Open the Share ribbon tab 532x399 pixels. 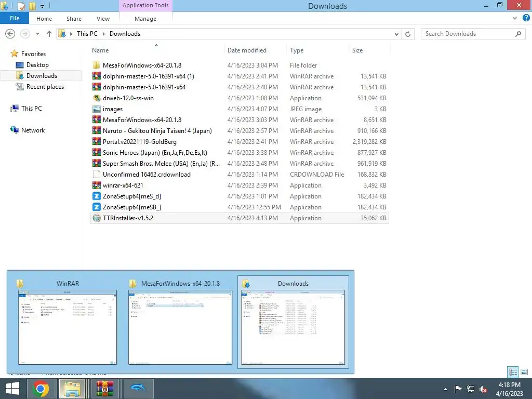pos(74,19)
